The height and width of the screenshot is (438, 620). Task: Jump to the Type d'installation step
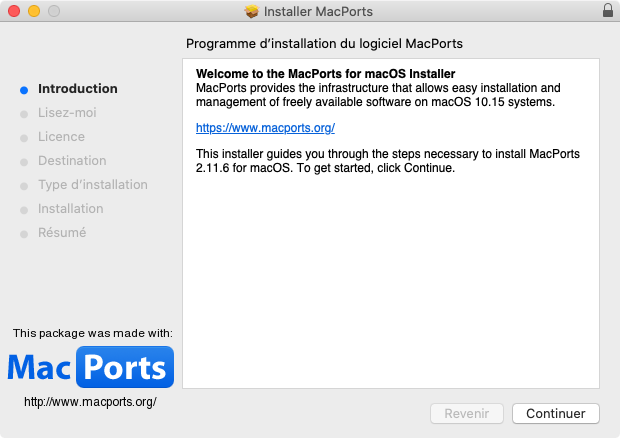coord(92,185)
